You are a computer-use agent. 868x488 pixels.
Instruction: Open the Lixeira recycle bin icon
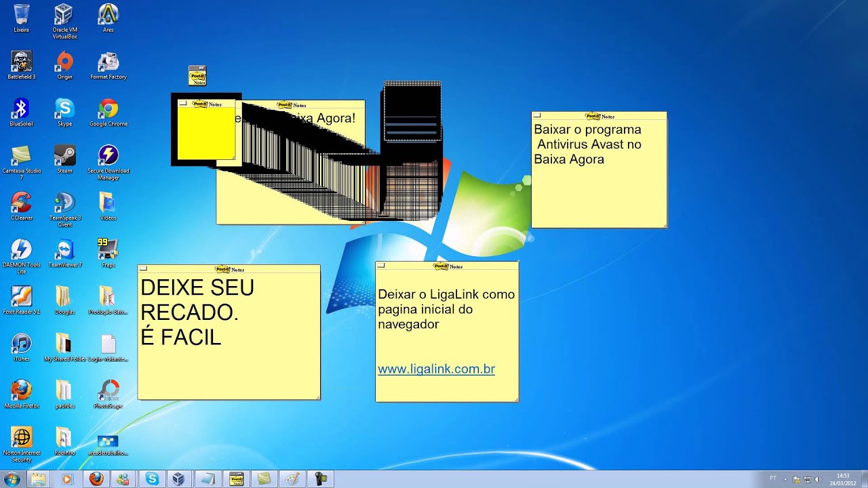click(x=21, y=18)
